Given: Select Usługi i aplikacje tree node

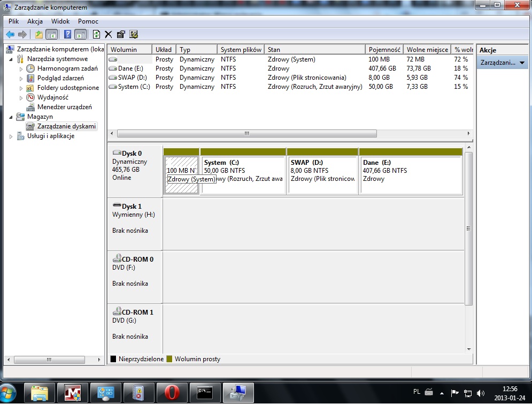Looking at the screenshot, I should 51,136.
